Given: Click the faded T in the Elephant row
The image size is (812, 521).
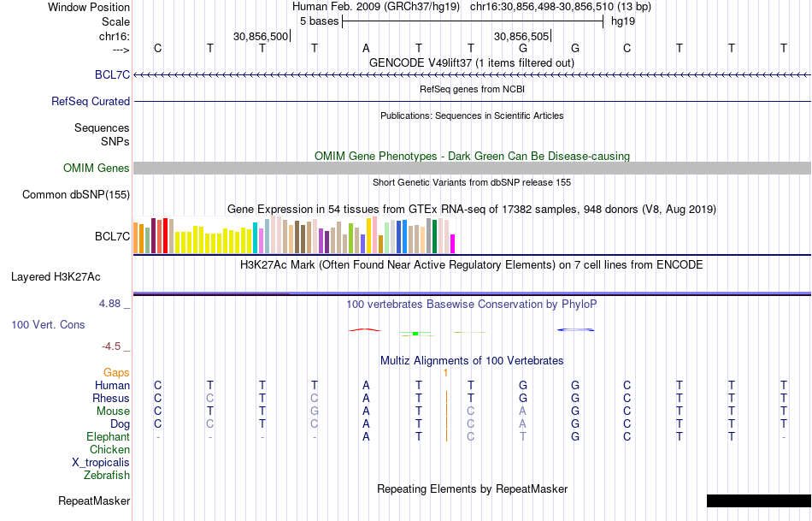Looking at the screenshot, I should [523, 436].
